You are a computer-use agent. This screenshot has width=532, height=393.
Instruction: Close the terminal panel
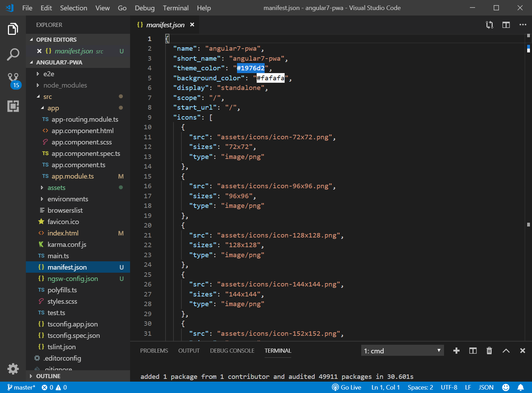(522, 351)
